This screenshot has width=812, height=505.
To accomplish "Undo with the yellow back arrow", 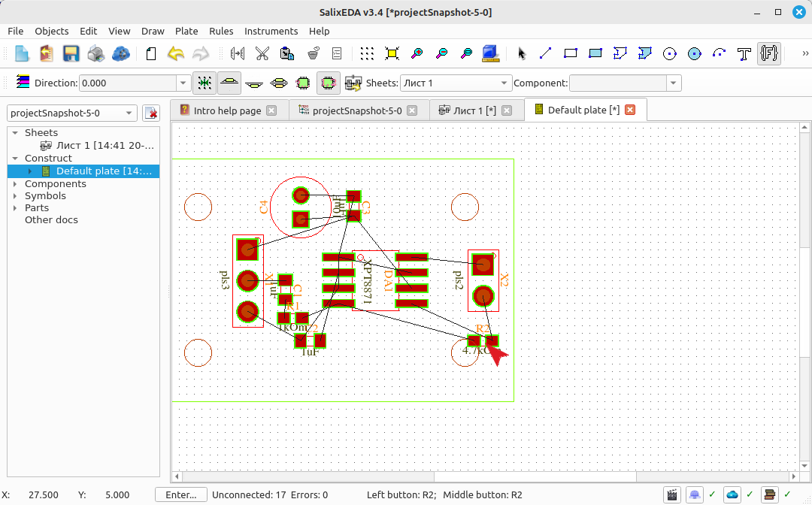I will pos(176,53).
